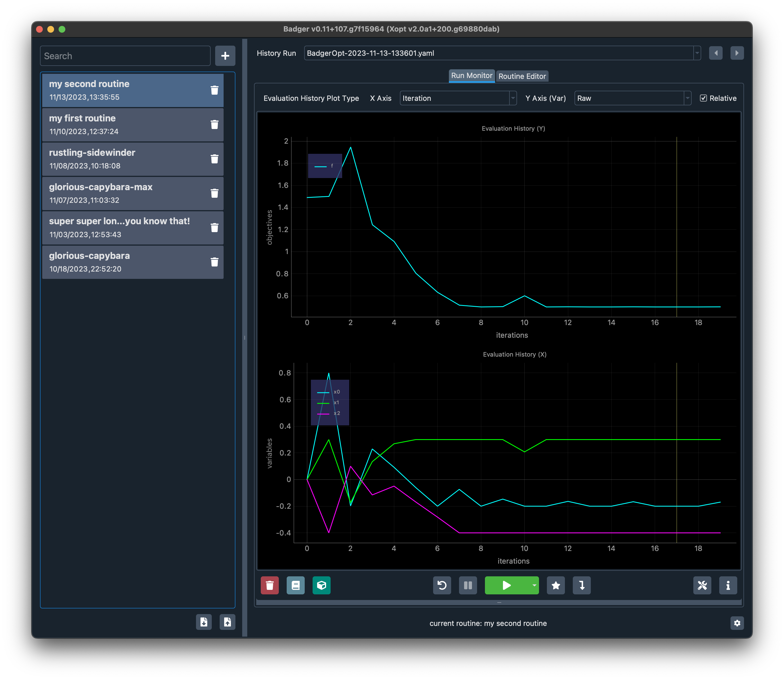Click the splitter handle between sidebar and monitor

point(245,337)
